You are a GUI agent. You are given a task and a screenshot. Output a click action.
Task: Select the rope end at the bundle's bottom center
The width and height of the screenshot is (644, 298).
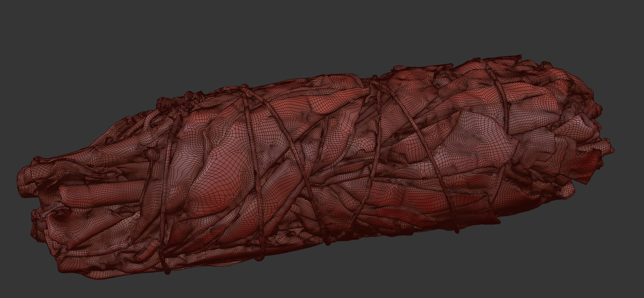(328, 242)
